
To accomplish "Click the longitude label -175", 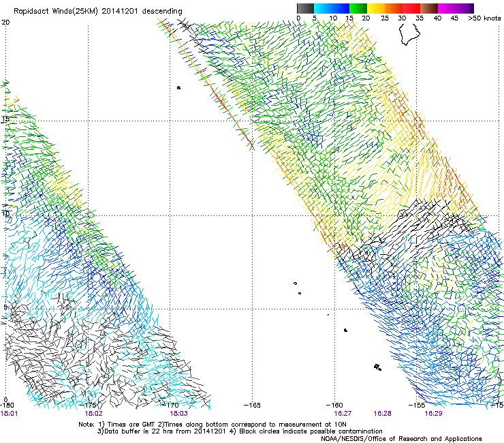I will click(x=89, y=405).
